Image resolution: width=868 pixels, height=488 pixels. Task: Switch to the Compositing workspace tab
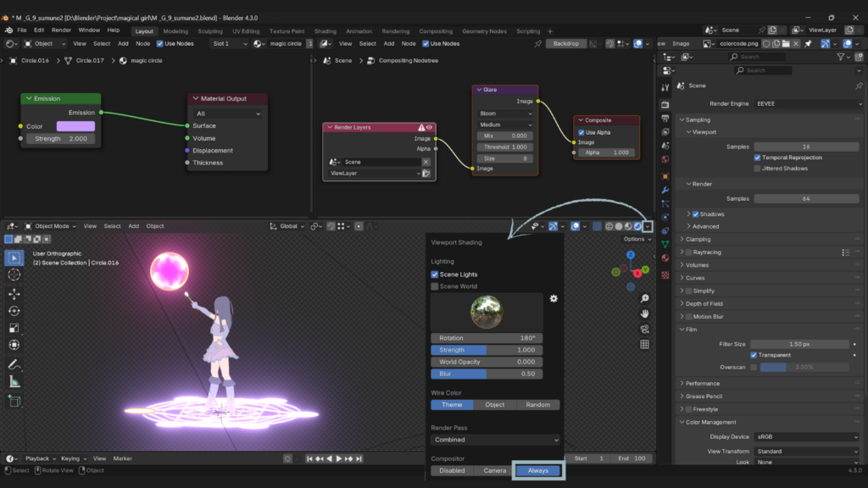pyautogui.click(x=436, y=31)
